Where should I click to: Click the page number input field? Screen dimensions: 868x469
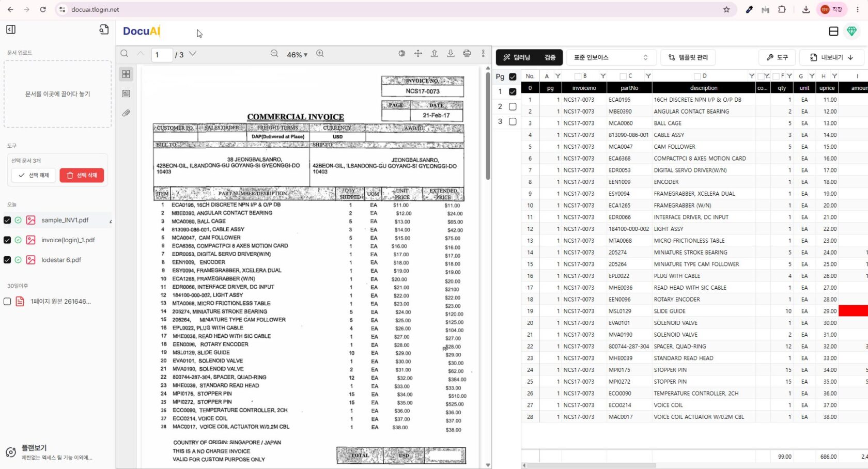point(162,54)
